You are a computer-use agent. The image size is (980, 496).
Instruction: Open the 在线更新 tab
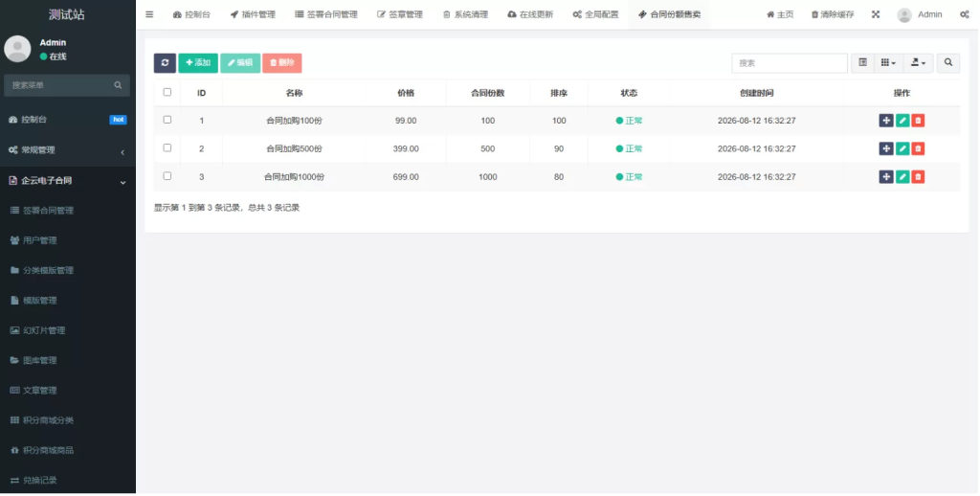tap(530, 14)
